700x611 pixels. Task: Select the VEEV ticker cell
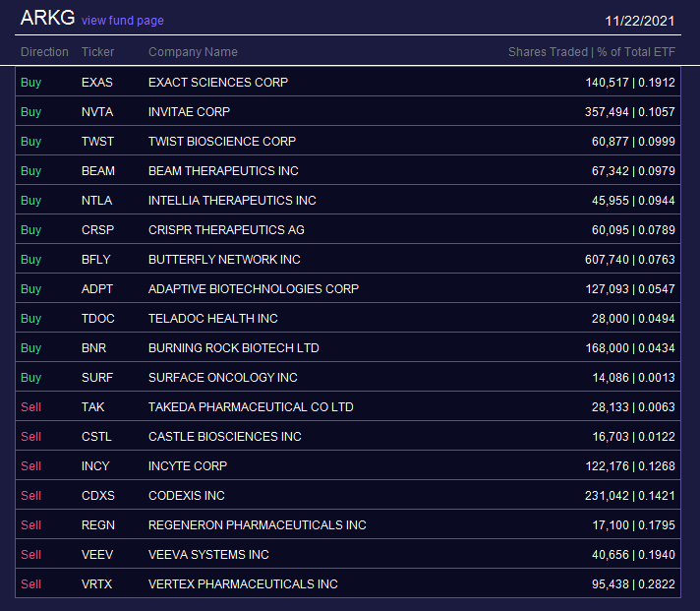click(97, 554)
